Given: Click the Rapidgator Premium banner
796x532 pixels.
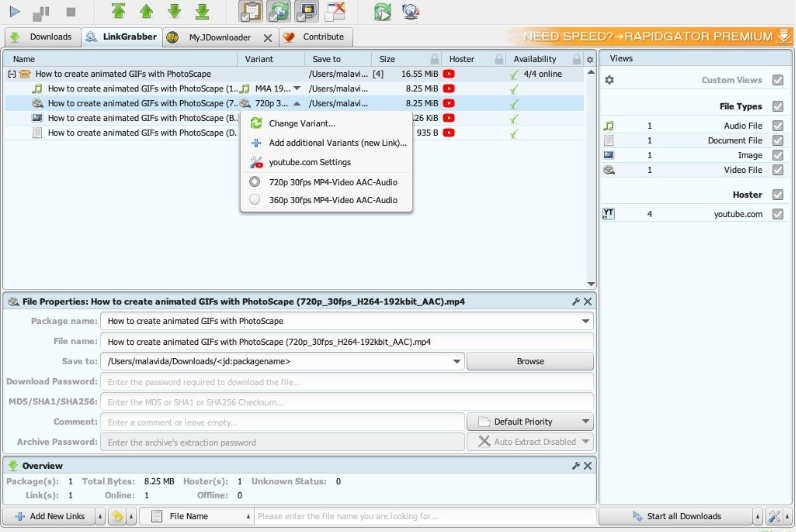Looking at the screenshot, I should pyautogui.click(x=649, y=36).
